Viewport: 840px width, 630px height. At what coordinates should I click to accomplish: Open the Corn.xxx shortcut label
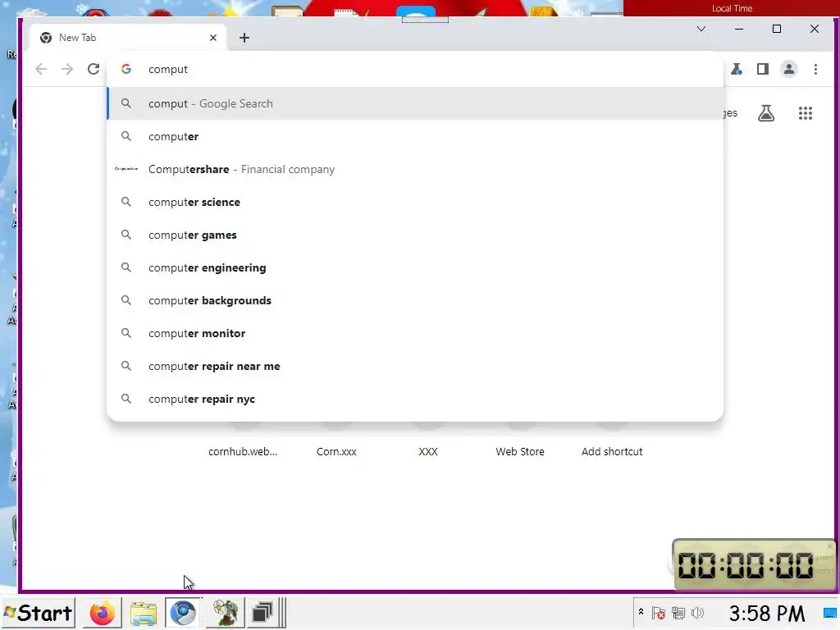coord(336,452)
